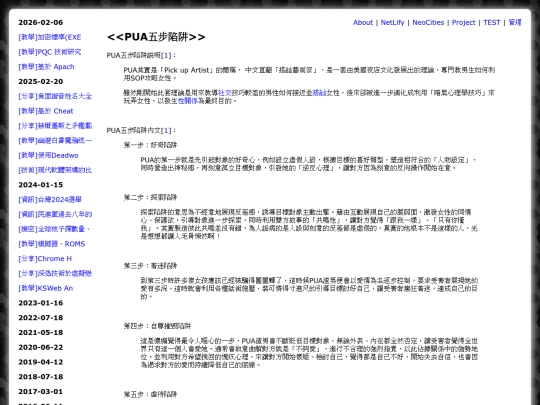
Task: Click reference [1] next to PUA五步陷阱內文
Action: 166,131
